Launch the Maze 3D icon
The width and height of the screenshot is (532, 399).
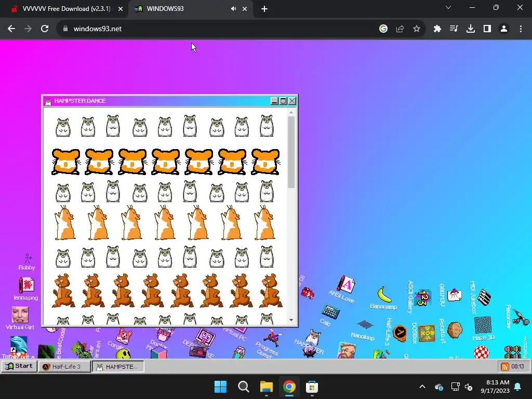click(x=483, y=325)
